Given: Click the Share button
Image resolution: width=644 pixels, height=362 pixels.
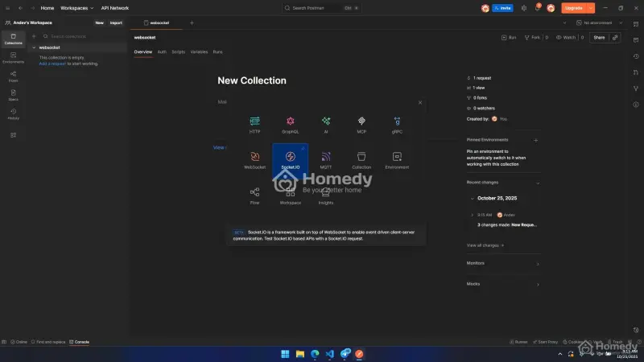Looking at the screenshot, I should 599,37.
